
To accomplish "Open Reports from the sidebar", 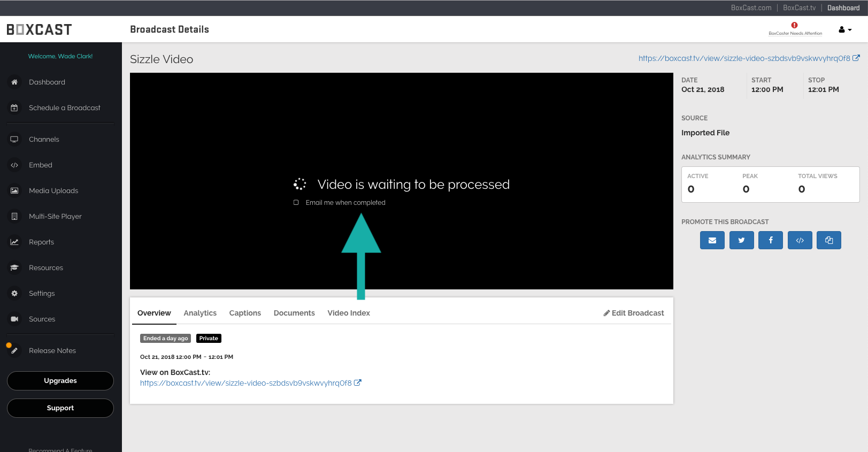I will pyautogui.click(x=41, y=242).
